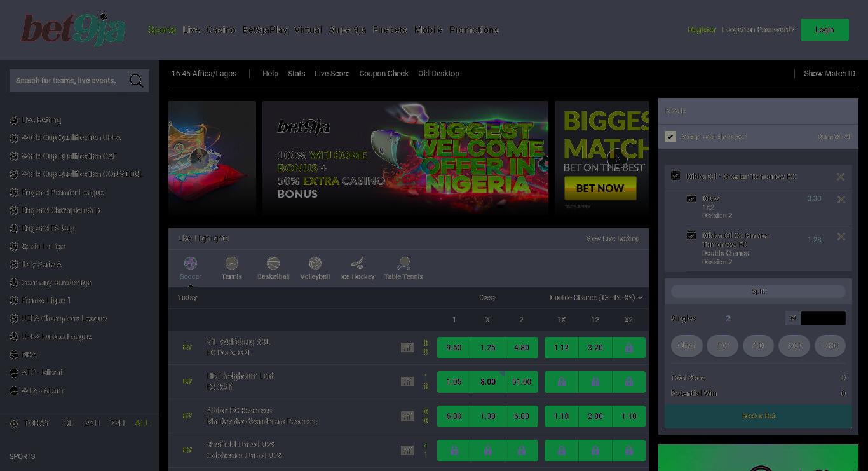The height and width of the screenshot is (471, 868).
Task: Uncheck the Dibba Oil Or Greater Tomorrow checkbox
Action: [x=691, y=236]
